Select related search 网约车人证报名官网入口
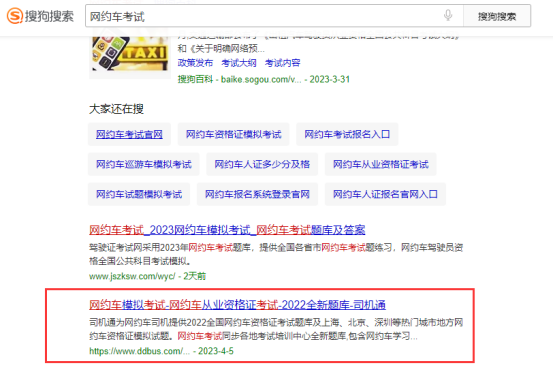553x374 pixels. pyautogui.click(x=385, y=194)
